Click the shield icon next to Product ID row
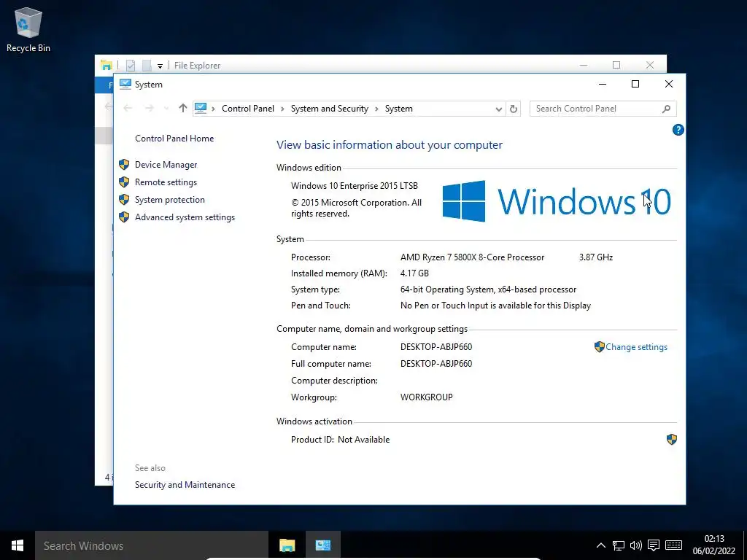The width and height of the screenshot is (747, 560). pyautogui.click(x=672, y=439)
